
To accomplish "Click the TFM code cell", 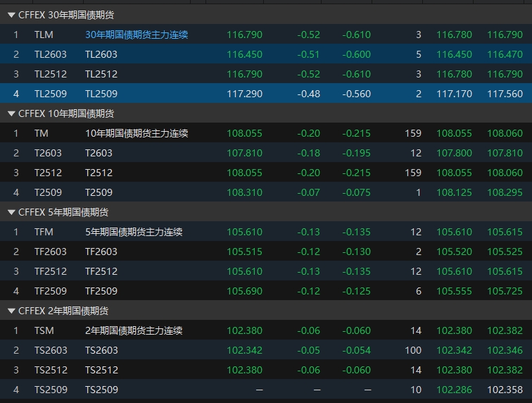I will pos(44,232).
